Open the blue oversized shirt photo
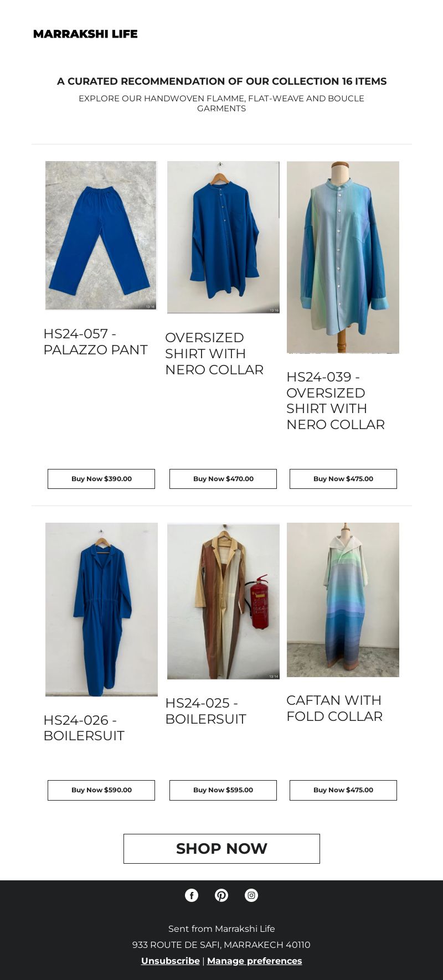Image resolution: width=443 pixels, height=980 pixels. pos(223,238)
